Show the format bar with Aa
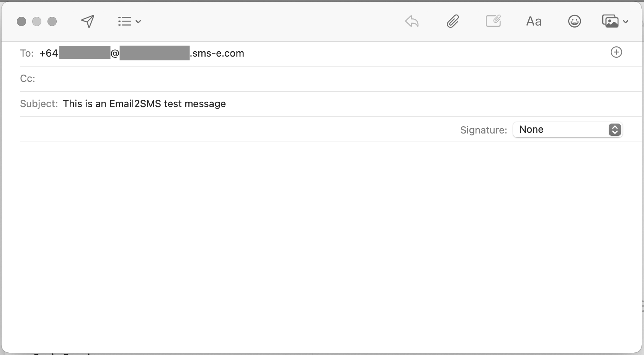Screen dimensions: 644x355 [534, 21]
